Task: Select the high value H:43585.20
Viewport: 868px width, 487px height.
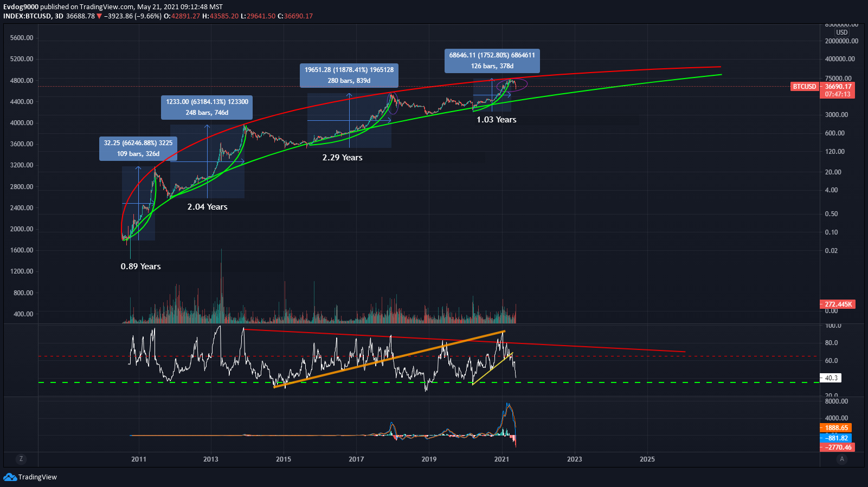Action: (220, 16)
